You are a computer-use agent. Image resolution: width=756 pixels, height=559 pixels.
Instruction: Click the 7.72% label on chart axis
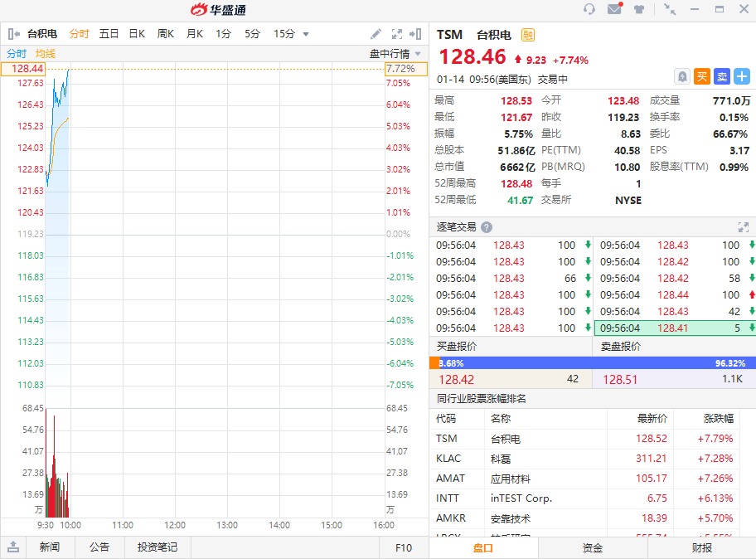tap(406, 69)
